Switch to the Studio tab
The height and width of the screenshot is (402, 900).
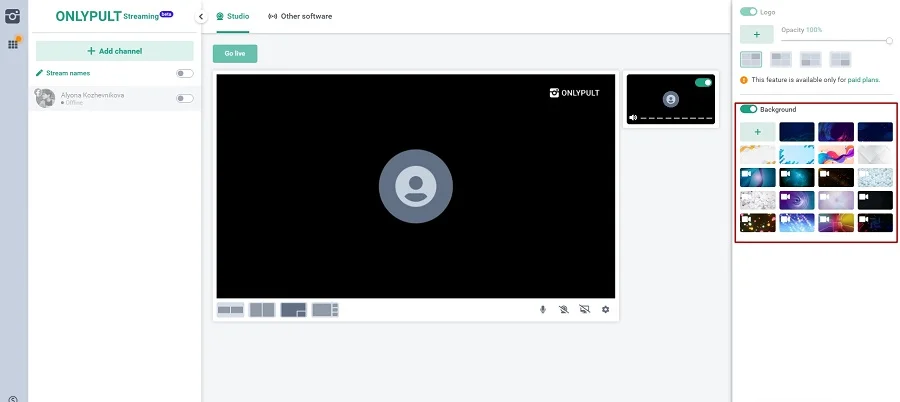pos(233,17)
